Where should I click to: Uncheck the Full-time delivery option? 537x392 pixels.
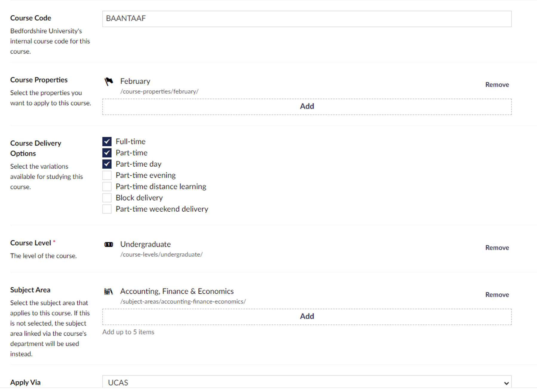coord(107,141)
